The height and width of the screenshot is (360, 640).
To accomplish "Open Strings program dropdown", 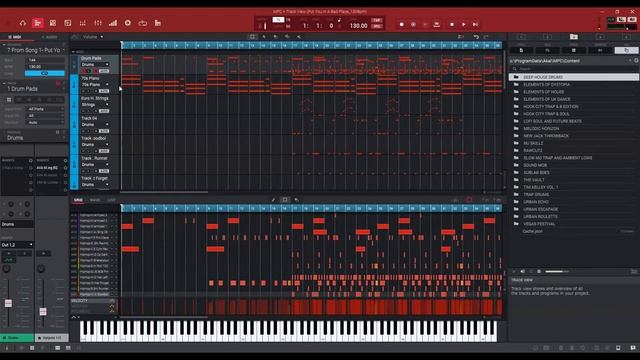I will (95, 104).
